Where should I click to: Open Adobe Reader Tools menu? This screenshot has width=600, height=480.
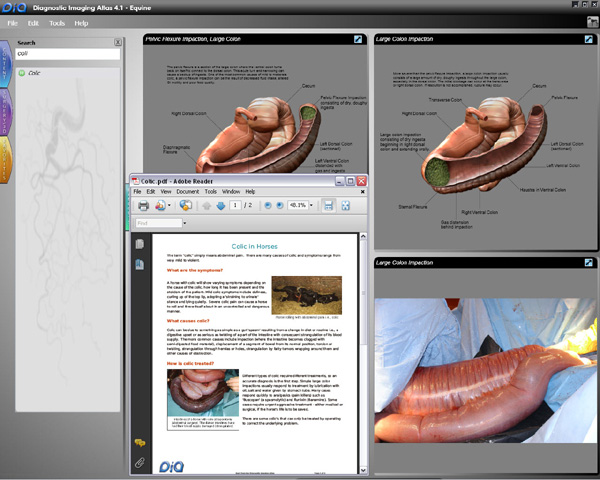point(210,191)
